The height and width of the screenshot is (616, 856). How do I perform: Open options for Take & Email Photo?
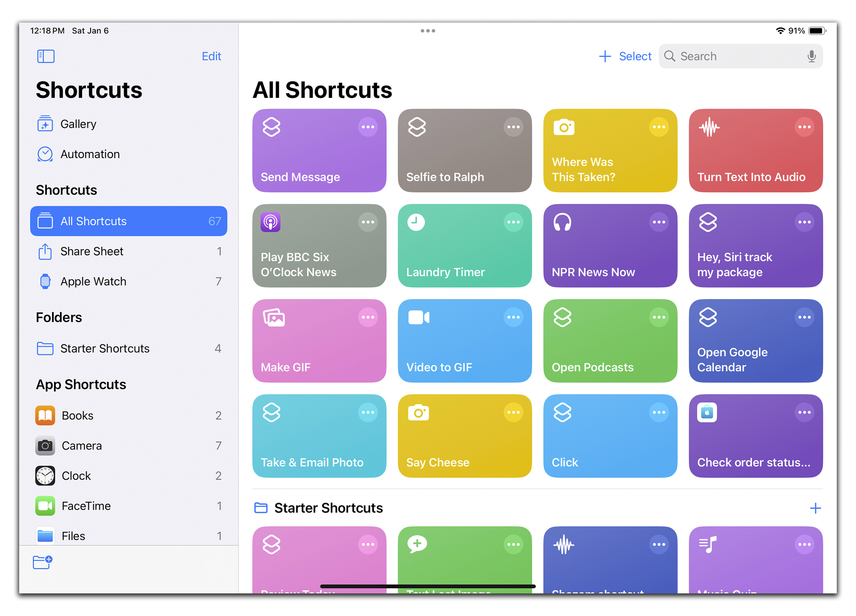[368, 412]
